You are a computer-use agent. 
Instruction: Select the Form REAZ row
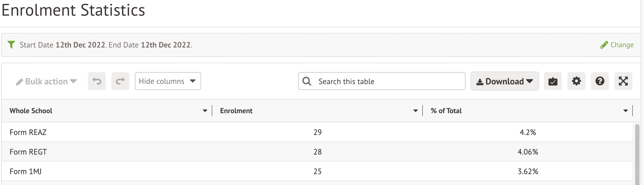pos(28,132)
